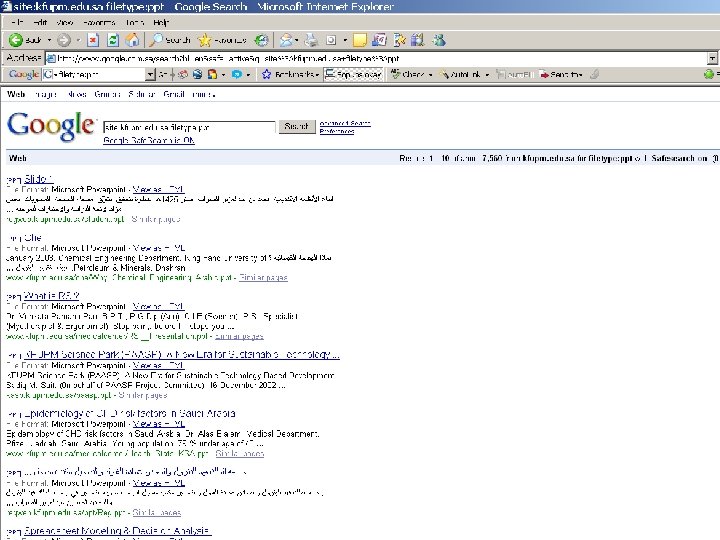
Task: Open the Bookmarks star in Google toolbar
Action: (289, 74)
